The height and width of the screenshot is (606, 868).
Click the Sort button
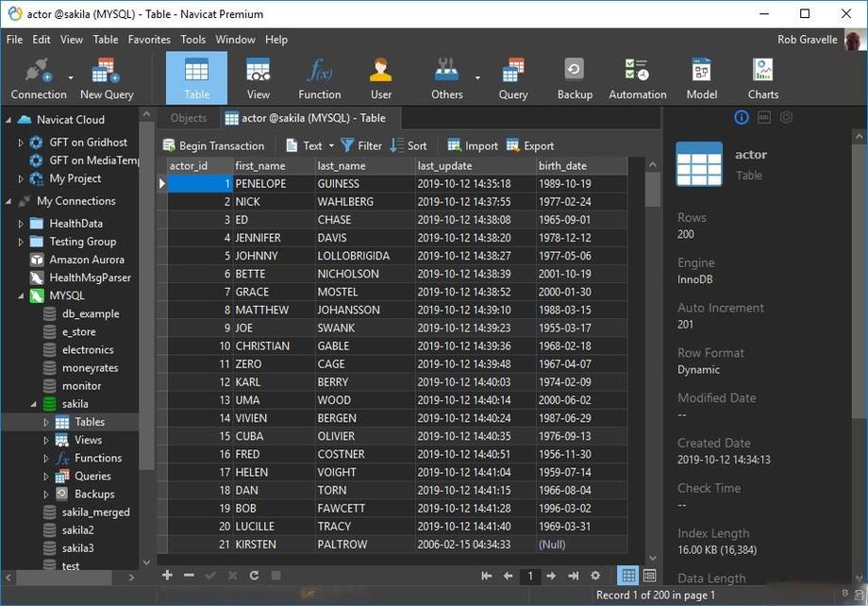tap(408, 145)
